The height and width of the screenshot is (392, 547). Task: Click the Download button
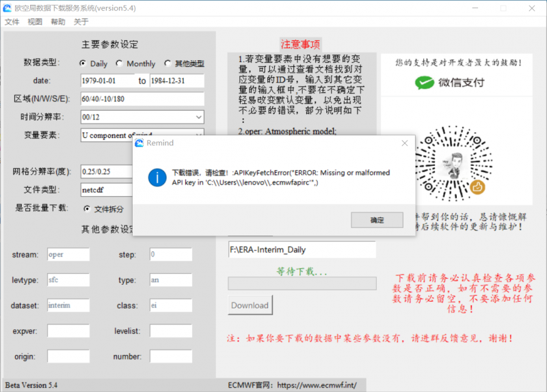tap(250, 305)
